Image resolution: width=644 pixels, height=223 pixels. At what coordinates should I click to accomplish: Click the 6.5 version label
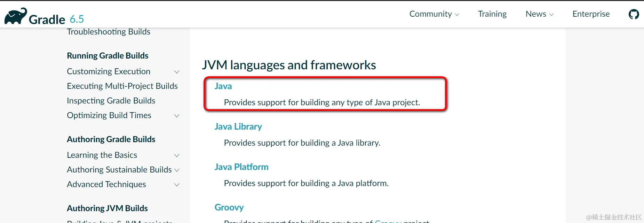click(77, 19)
